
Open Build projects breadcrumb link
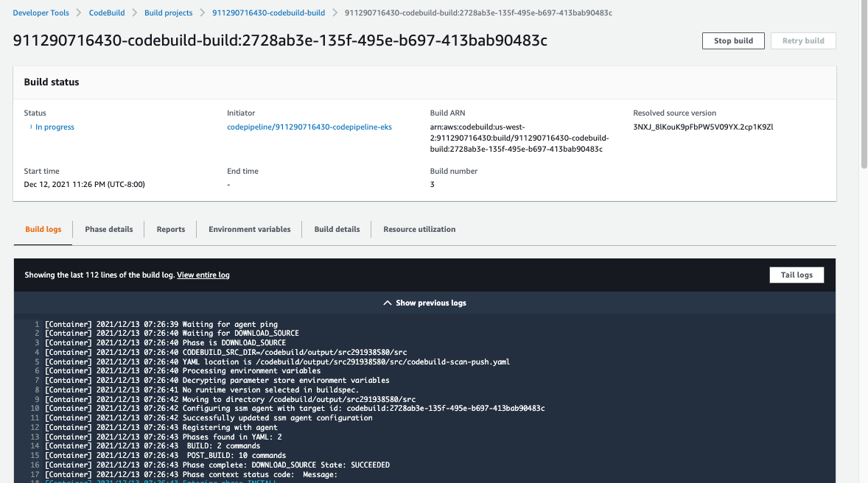point(168,13)
